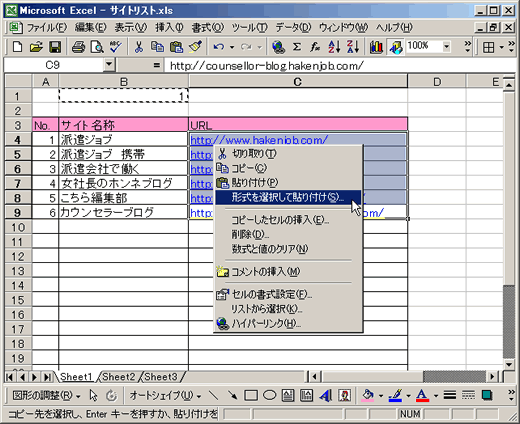Viewport: 520px width, 424px height.
Task: Activate the Select Objects arrow tool
Action: point(93,396)
